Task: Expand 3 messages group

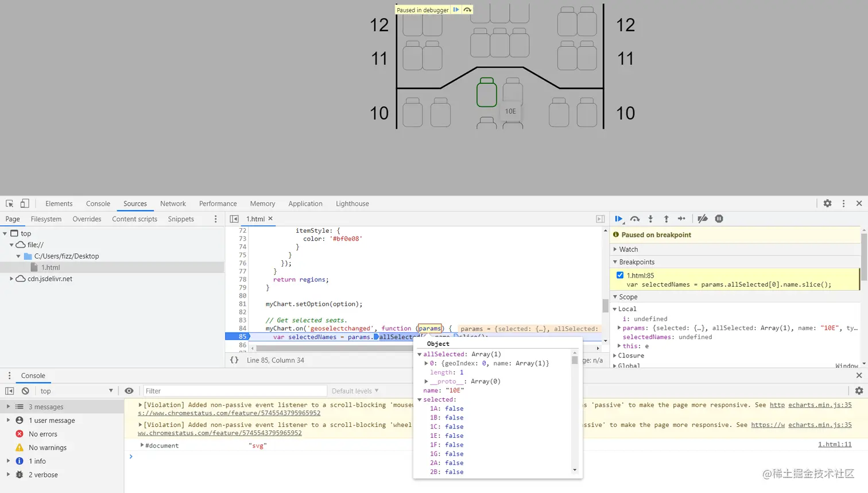Action: pos(8,407)
